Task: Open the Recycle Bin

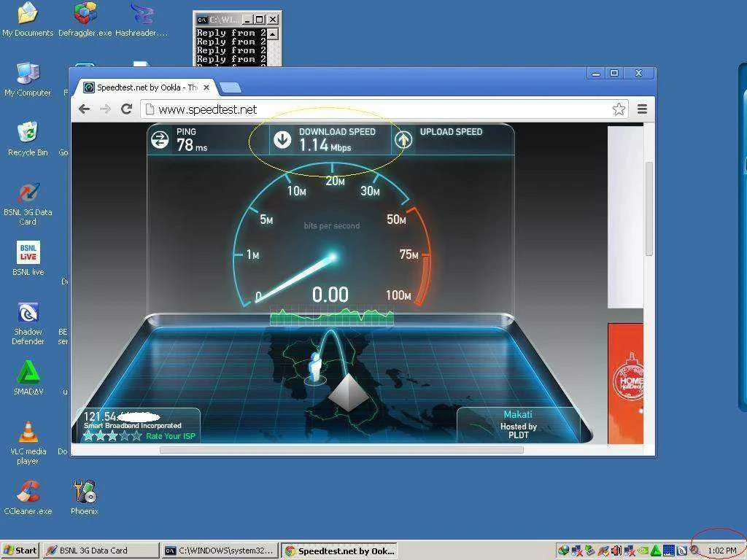Action: (x=28, y=139)
